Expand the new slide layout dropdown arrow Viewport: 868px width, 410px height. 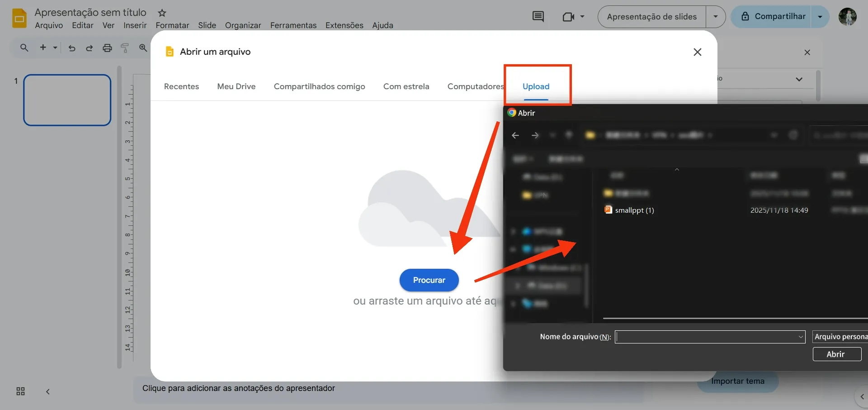pyautogui.click(x=55, y=48)
